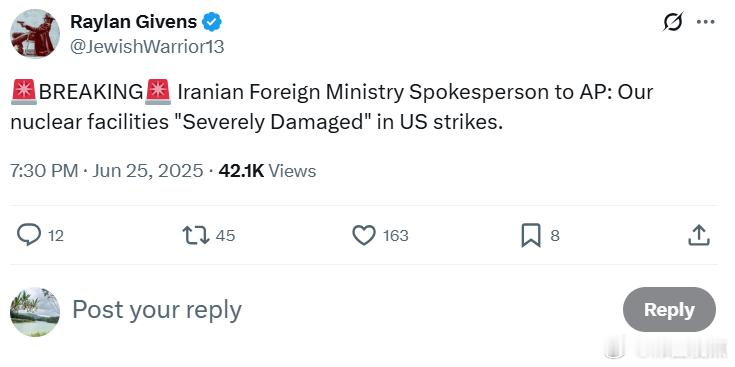Screen dimensions: 735x367
Task: Click the 12 replies count
Action: (x=56, y=235)
